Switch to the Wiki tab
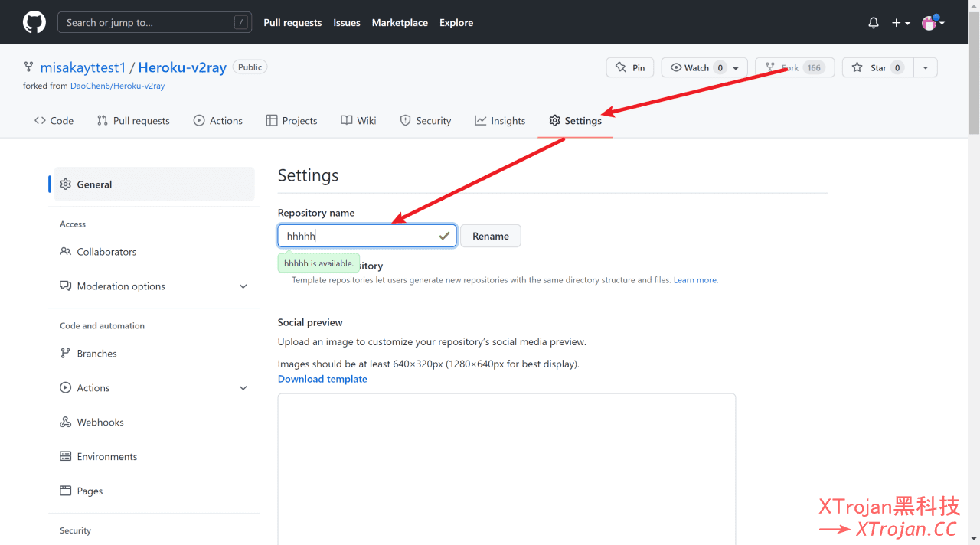Screen dimensions: 980x545 tap(358, 120)
